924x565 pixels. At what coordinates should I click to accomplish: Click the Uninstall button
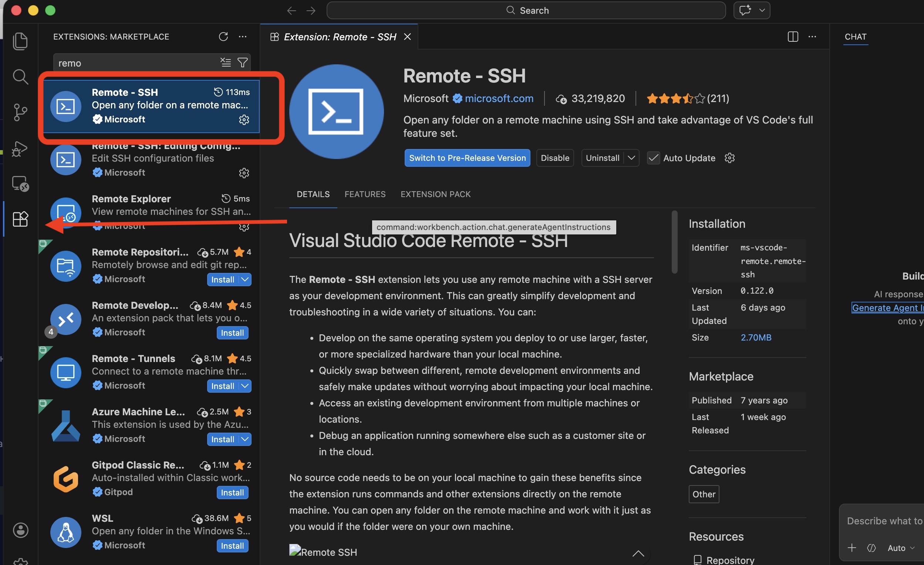click(x=602, y=158)
